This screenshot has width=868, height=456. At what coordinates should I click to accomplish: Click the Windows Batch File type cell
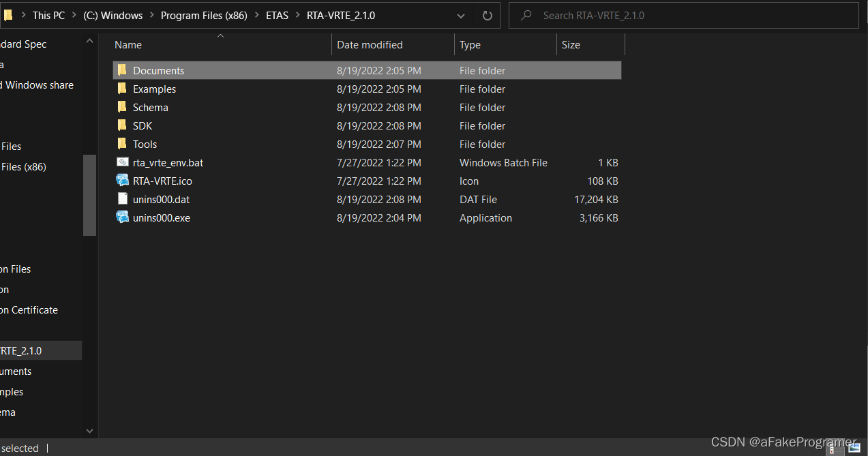[503, 162]
